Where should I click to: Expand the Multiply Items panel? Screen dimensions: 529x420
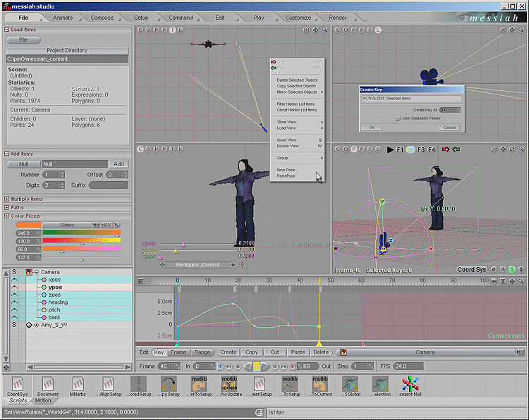point(6,199)
